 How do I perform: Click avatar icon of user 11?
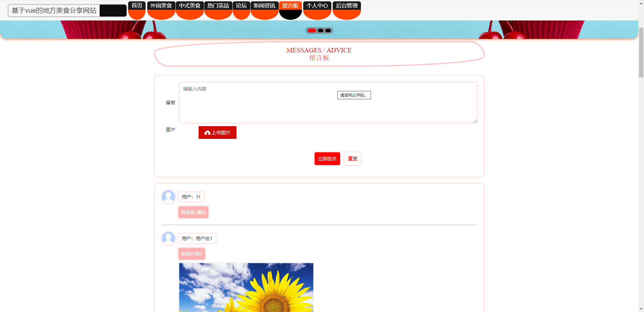click(168, 197)
